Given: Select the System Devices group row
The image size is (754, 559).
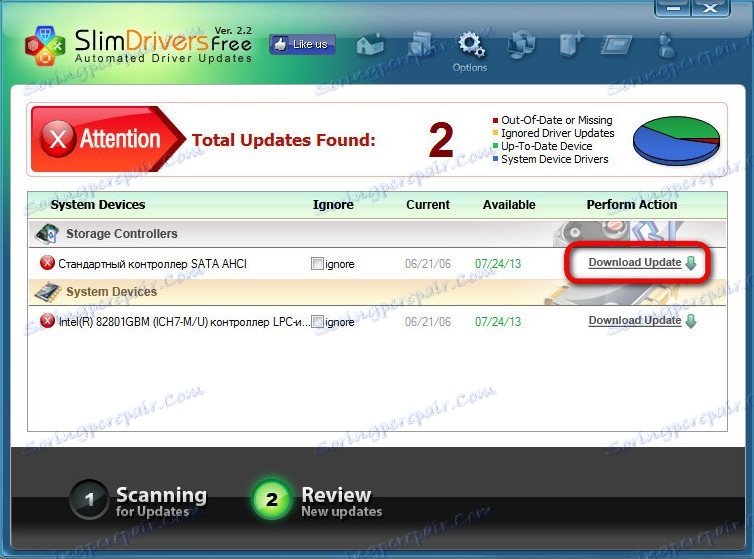Looking at the screenshot, I should pyautogui.click(x=377, y=292).
